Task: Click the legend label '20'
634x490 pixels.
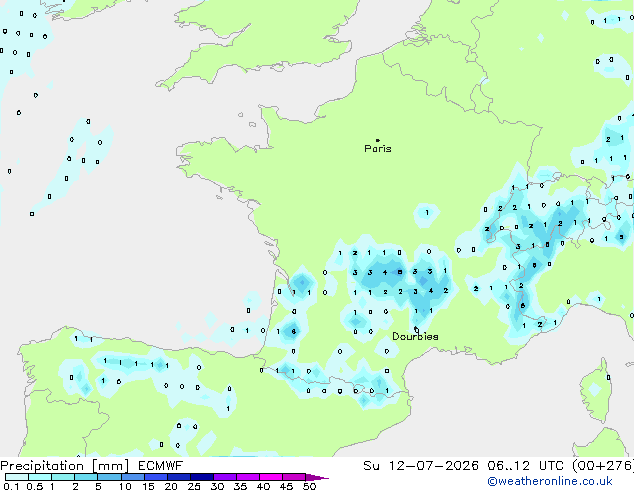Action: tap(171, 486)
